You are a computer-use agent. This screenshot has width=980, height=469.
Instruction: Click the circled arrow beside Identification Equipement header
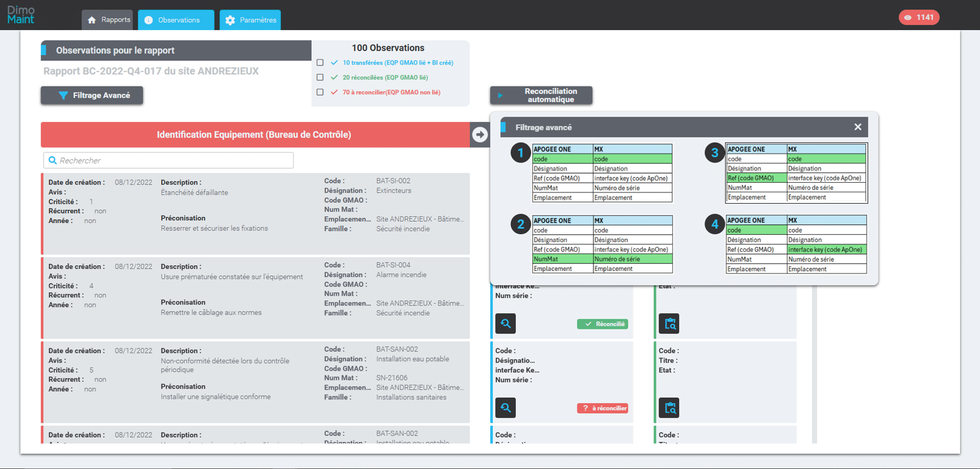click(480, 134)
